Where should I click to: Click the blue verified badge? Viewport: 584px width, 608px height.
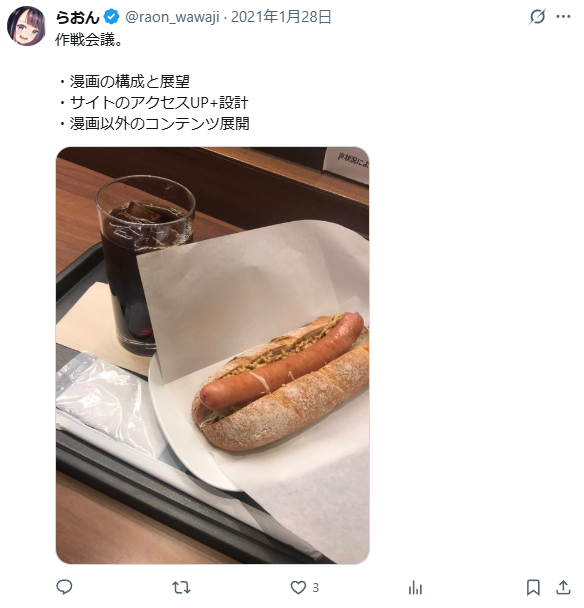click(x=112, y=17)
